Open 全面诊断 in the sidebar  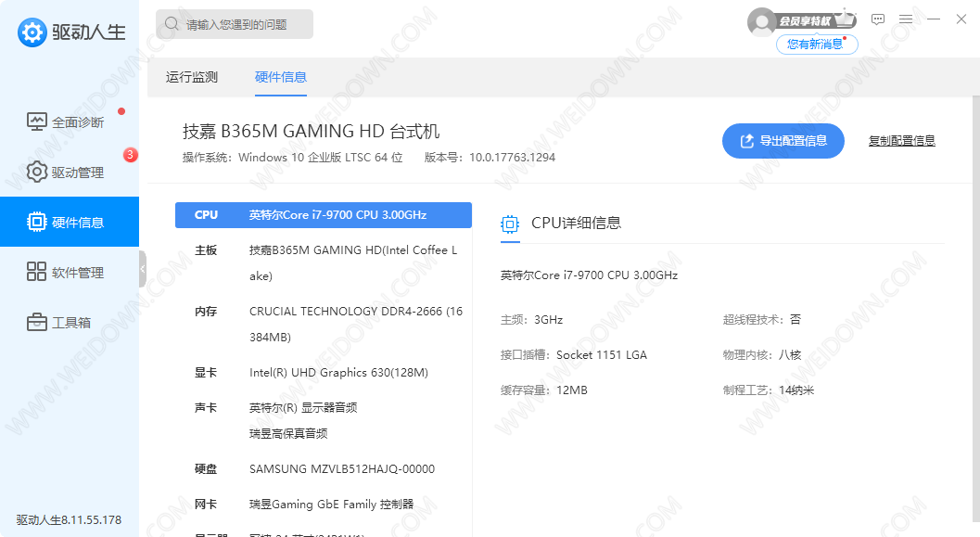coord(70,121)
